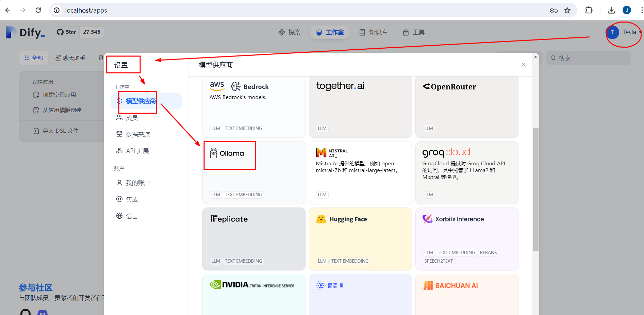Select 聊天助手 app filter
644x315 pixels.
coord(70,58)
